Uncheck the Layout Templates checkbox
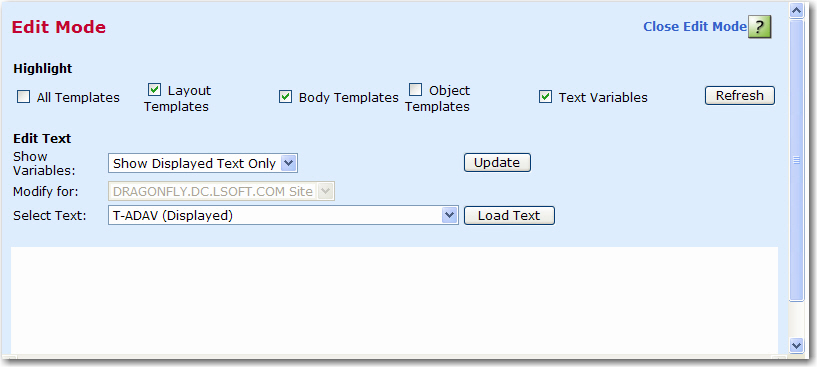 pos(154,90)
